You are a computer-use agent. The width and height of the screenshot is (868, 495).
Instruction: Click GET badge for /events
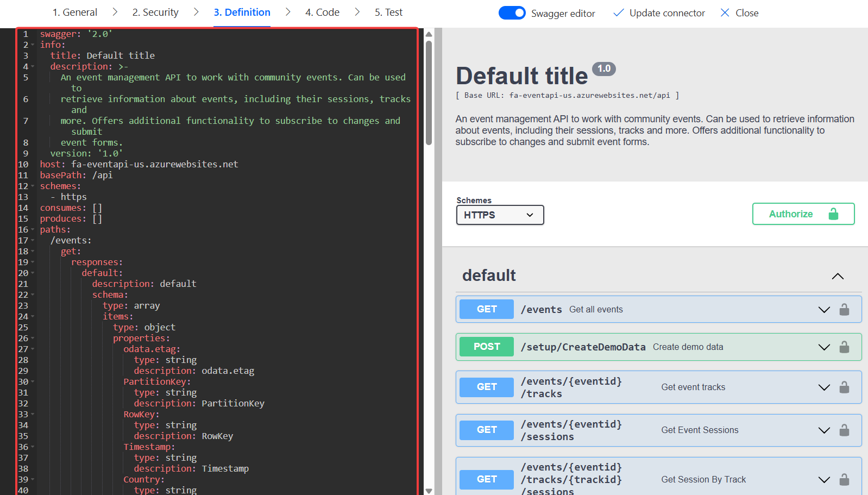point(487,309)
